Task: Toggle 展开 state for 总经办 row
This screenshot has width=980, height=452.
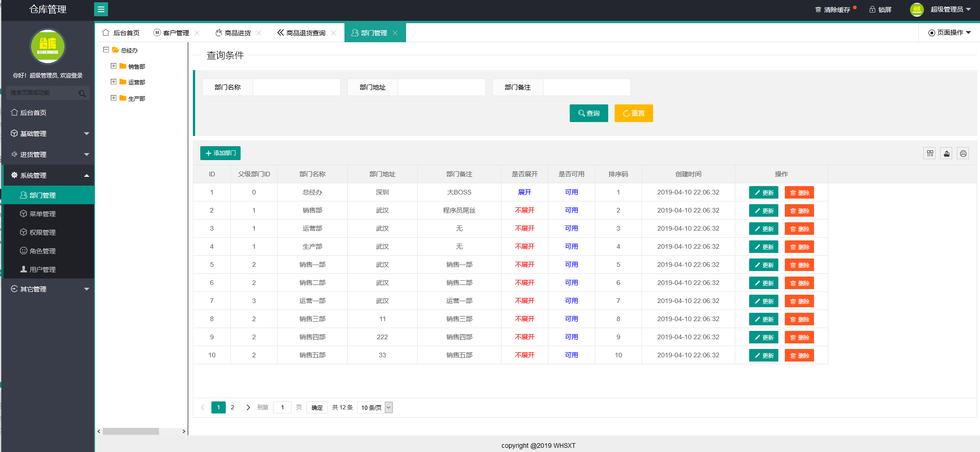Action: point(524,192)
